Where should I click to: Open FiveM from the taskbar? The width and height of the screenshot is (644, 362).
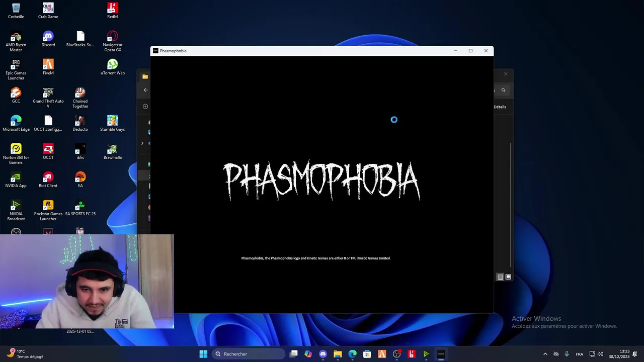pyautogui.click(x=382, y=354)
